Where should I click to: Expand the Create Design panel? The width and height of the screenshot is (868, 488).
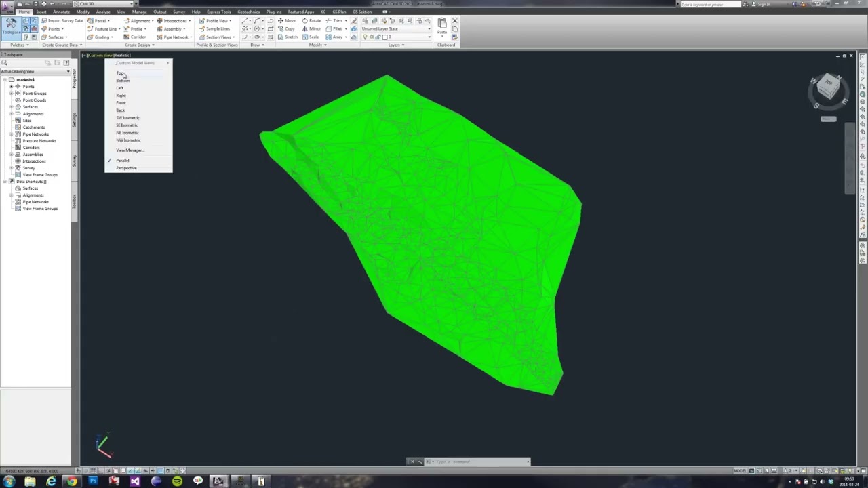pyautogui.click(x=140, y=45)
